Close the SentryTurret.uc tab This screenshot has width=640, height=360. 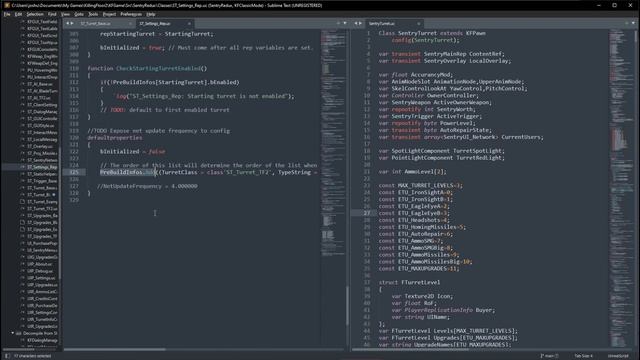[418, 24]
